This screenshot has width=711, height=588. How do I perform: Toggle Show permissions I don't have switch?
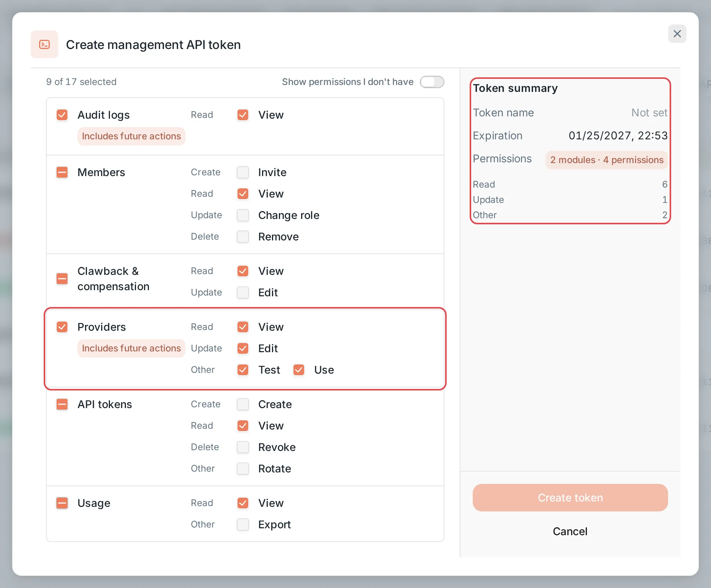pyautogui.click(x=432, y=82)
